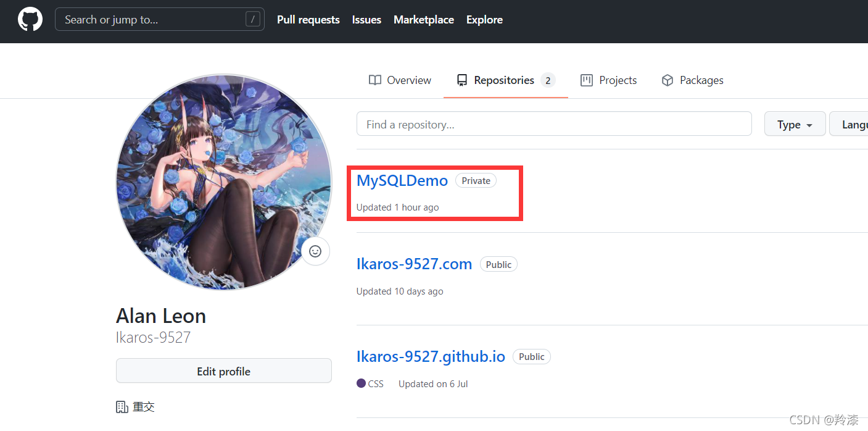
Task: Click the Edit profile button
Action: point(224,371)
